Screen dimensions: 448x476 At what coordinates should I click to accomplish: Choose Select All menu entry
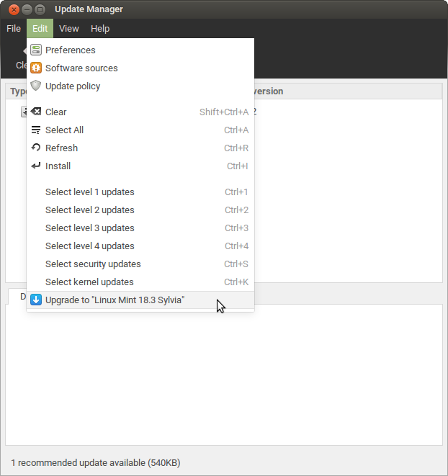pos(140,130)
